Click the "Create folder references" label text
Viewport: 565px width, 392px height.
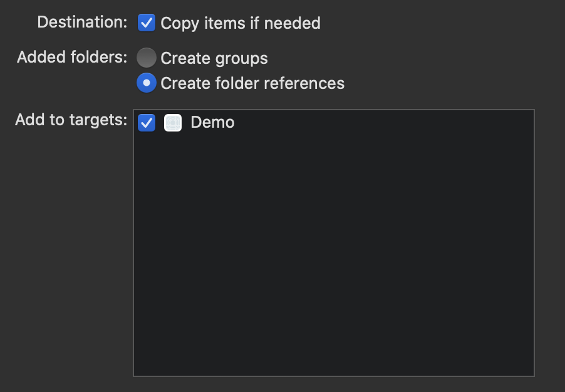[x=252, y=83]
